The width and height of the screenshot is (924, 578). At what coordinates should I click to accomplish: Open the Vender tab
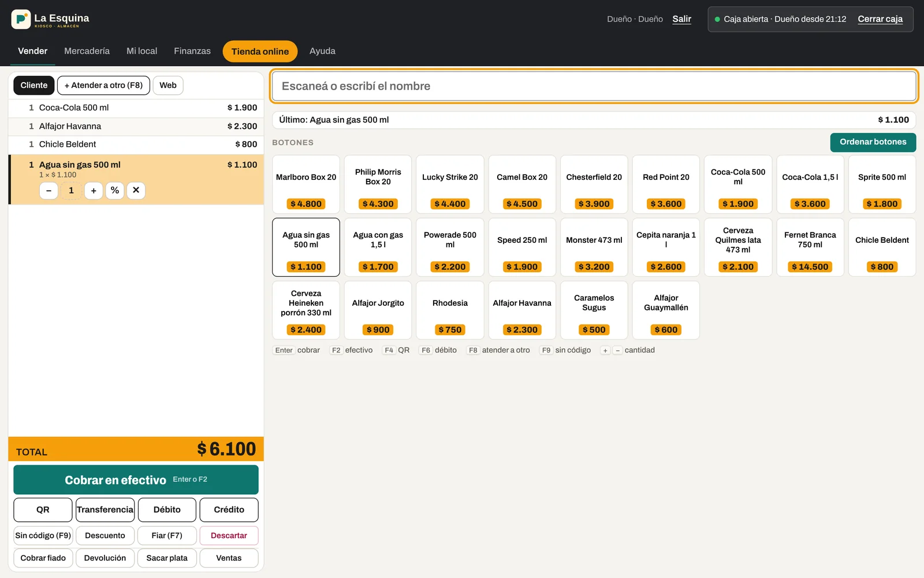pos(32,51)
